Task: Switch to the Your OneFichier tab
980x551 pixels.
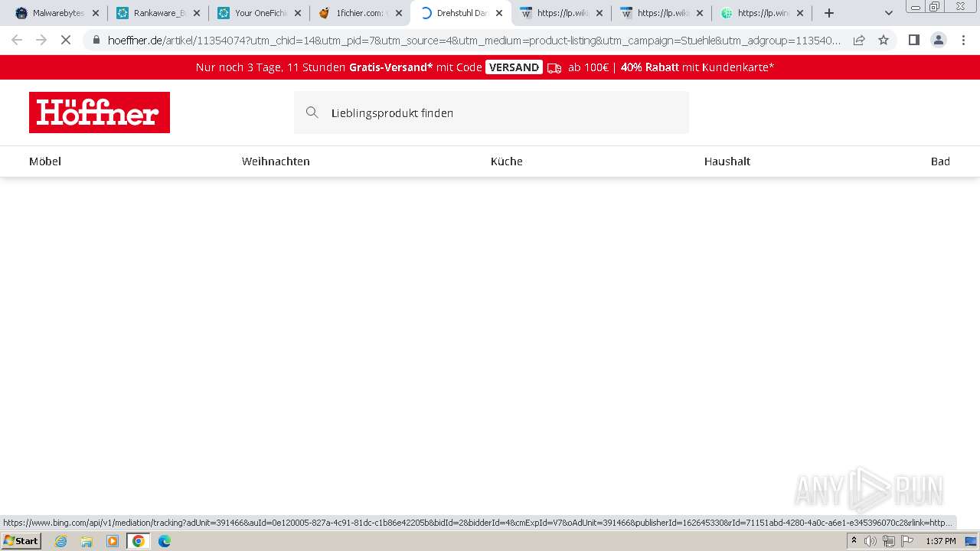Action: 258,13
